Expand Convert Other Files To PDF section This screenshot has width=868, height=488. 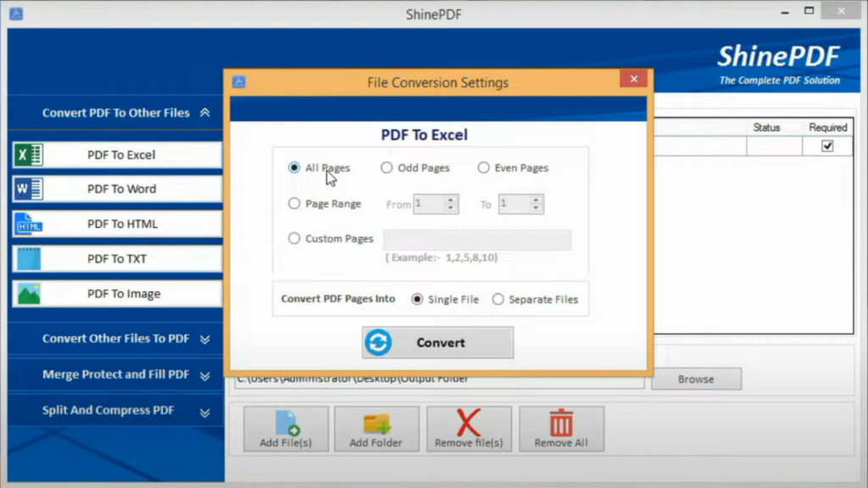[x=205, y=339]
